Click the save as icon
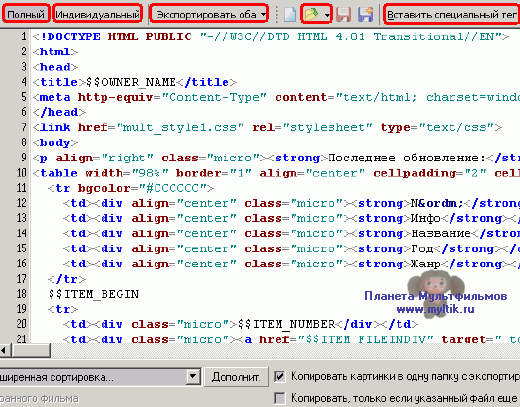The image size is (520, 407). [365, 15]
